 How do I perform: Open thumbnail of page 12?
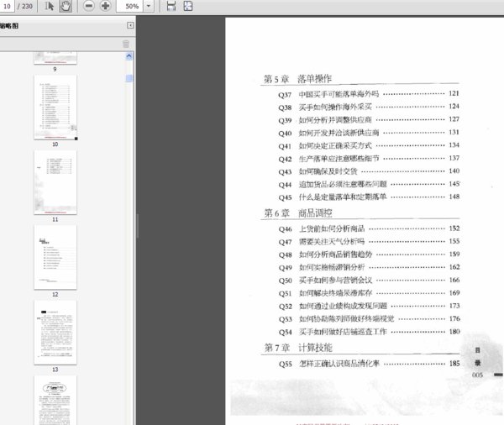pos(55,257)
